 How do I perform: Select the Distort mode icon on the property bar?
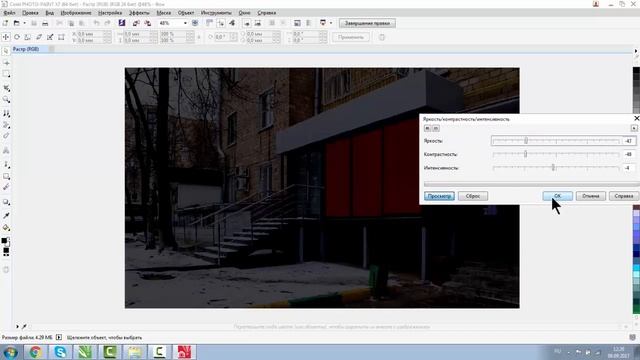50,37
